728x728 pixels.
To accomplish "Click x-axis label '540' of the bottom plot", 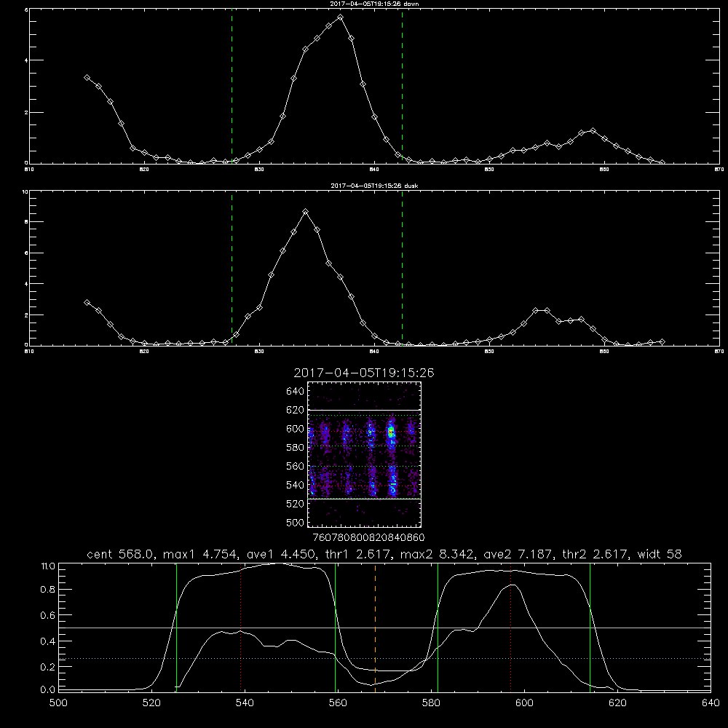I will coord(245,703).
